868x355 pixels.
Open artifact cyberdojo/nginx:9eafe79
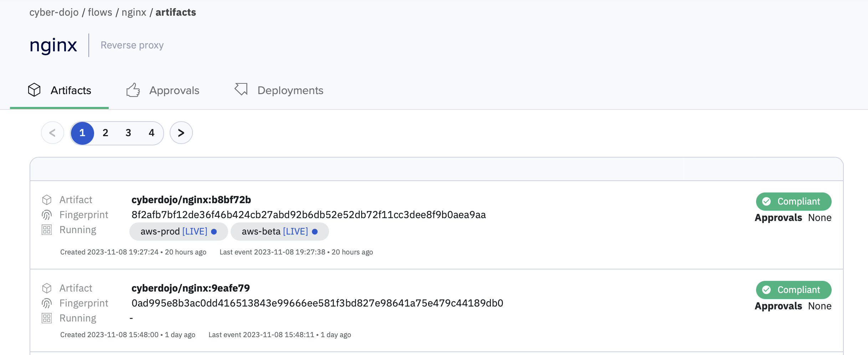pyautogui.click(x=191, y=288)
